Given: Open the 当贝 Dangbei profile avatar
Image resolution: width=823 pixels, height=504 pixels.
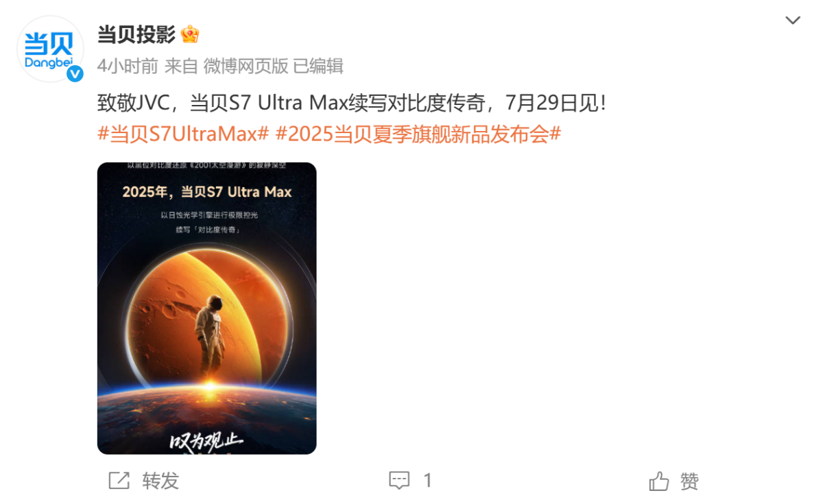Looking at the screenshot, I should pos(49,49).
